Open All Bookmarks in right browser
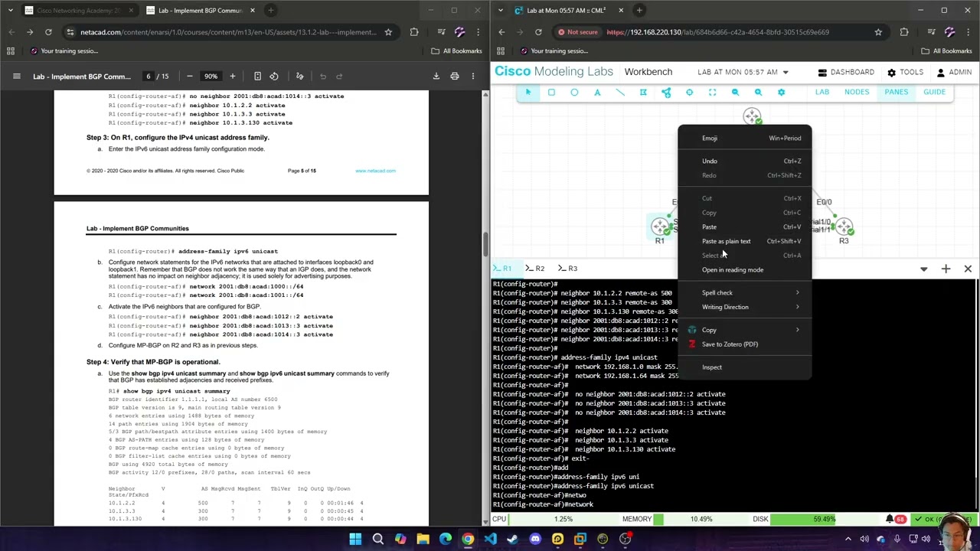The image size is (980, 551). pyautogui.click(x=946, y=51)
